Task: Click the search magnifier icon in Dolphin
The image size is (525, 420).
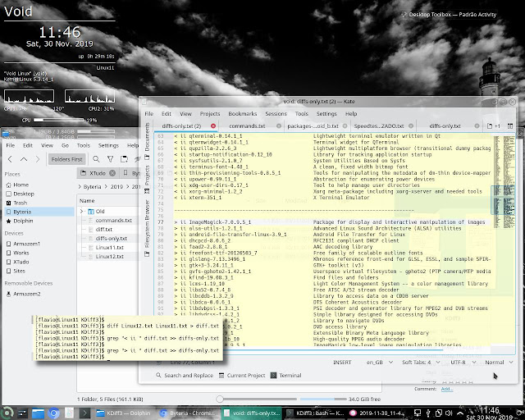Action: point(96,159)
